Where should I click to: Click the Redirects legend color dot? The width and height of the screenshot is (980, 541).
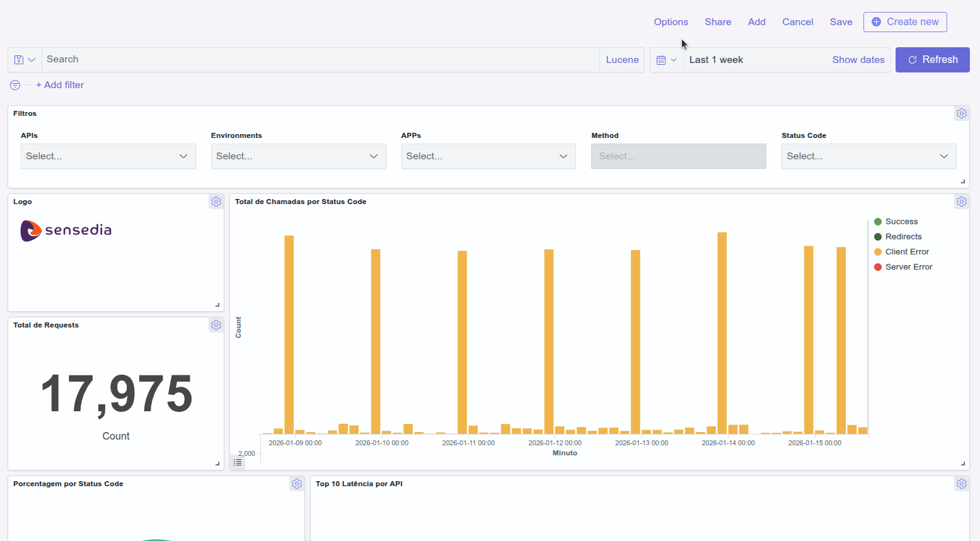(878, 237)
